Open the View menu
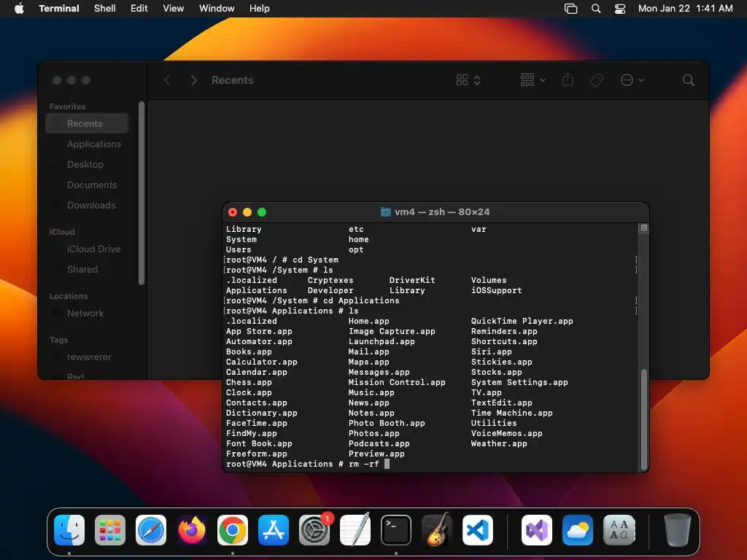 click(x=174, y=9)
